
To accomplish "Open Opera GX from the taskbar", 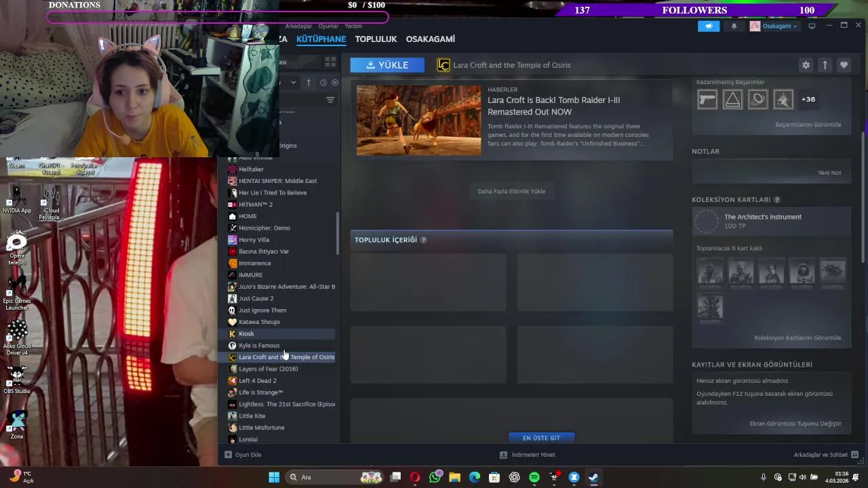I will pos(415,477).
